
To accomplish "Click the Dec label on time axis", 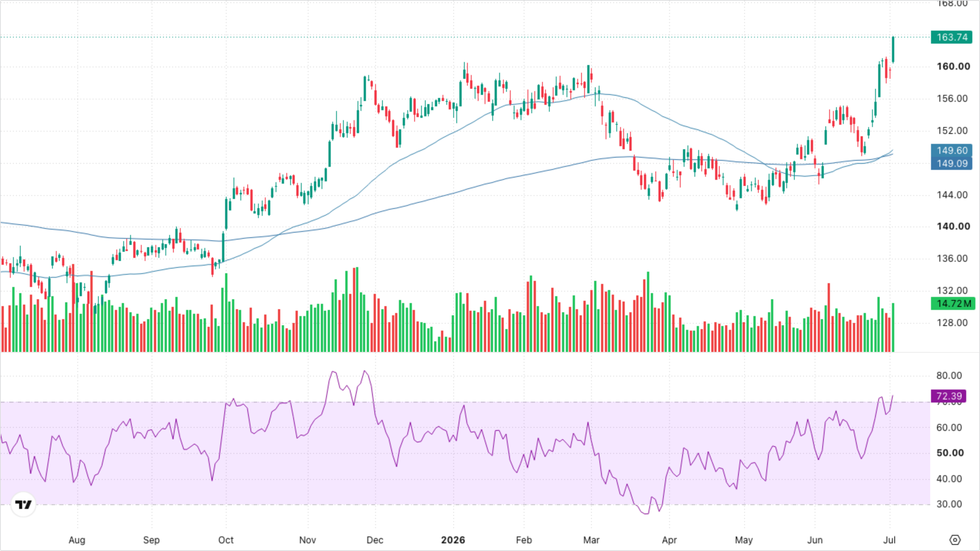I will (375, 540).
